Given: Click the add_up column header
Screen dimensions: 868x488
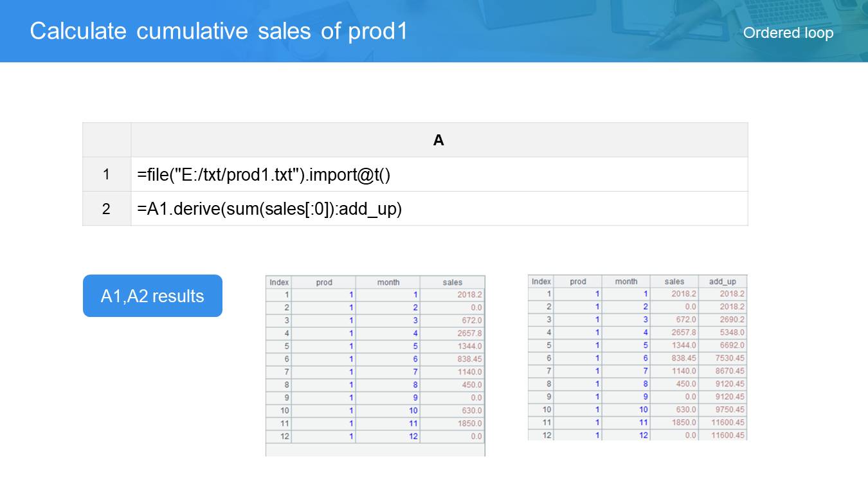Looking at the screenshot, I should (x=722, y=282).
